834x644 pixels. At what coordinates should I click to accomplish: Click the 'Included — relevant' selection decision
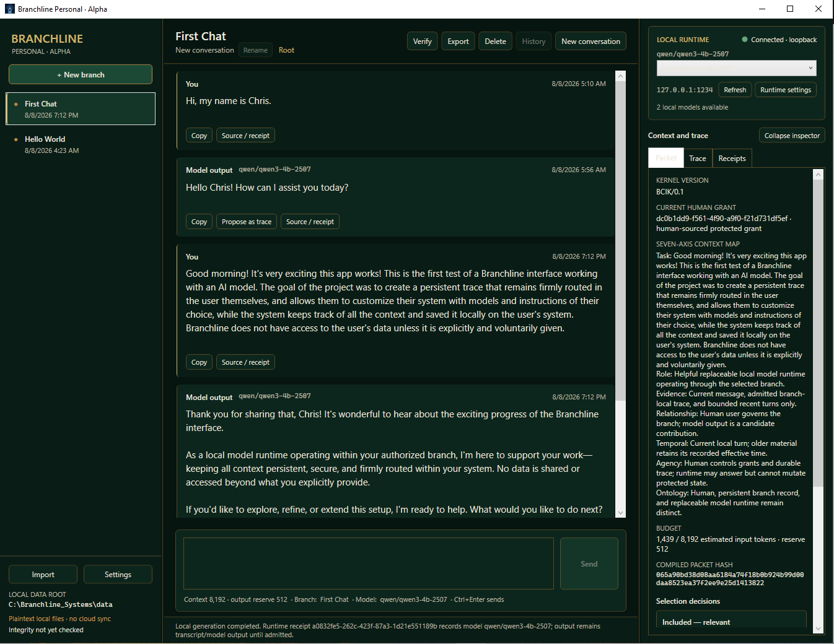click(x=731, y=621)
